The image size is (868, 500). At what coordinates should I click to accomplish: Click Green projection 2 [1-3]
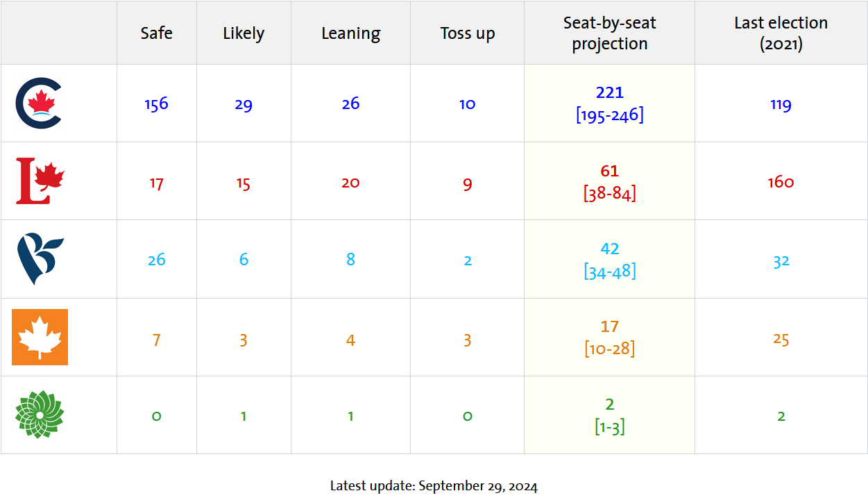point(609,415)
